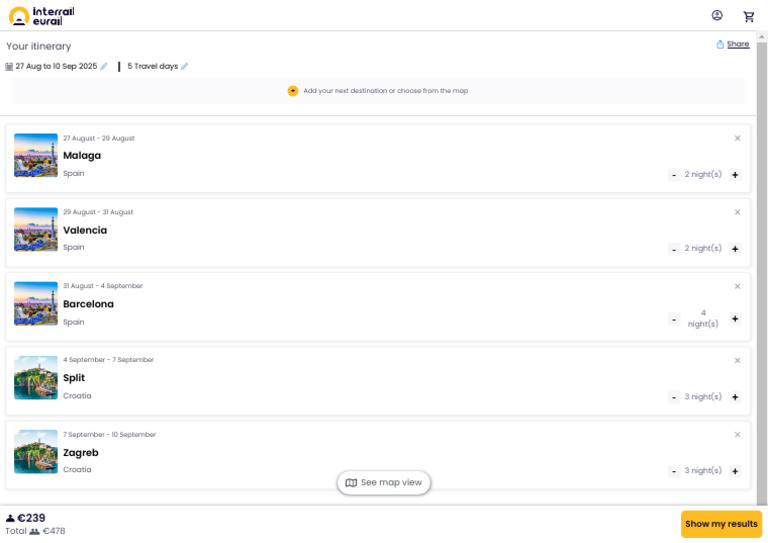Viewport: 768px width, 543px height.
Task: Open the user account icon
Action: tap(717, 16)
